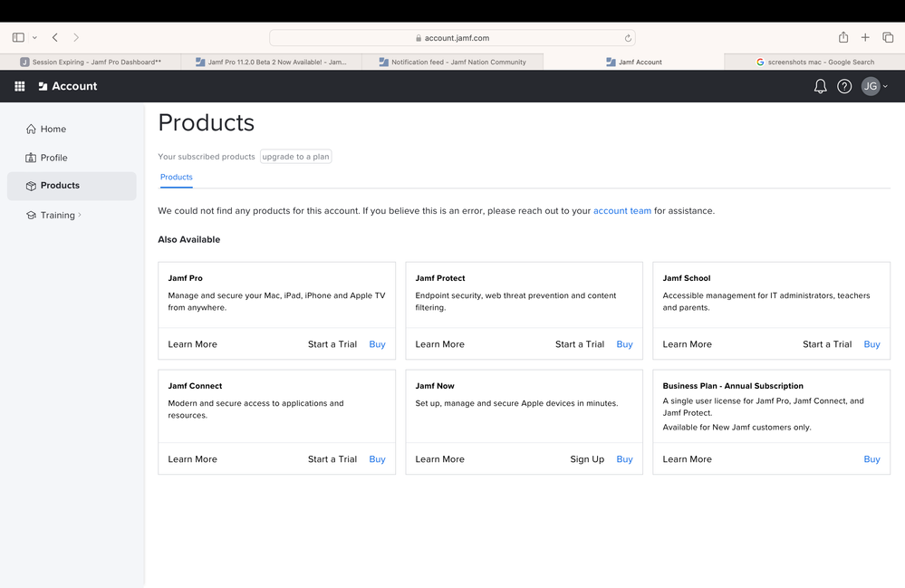Buy the Business Plan Annual Subscription

(x=871, y=459)
